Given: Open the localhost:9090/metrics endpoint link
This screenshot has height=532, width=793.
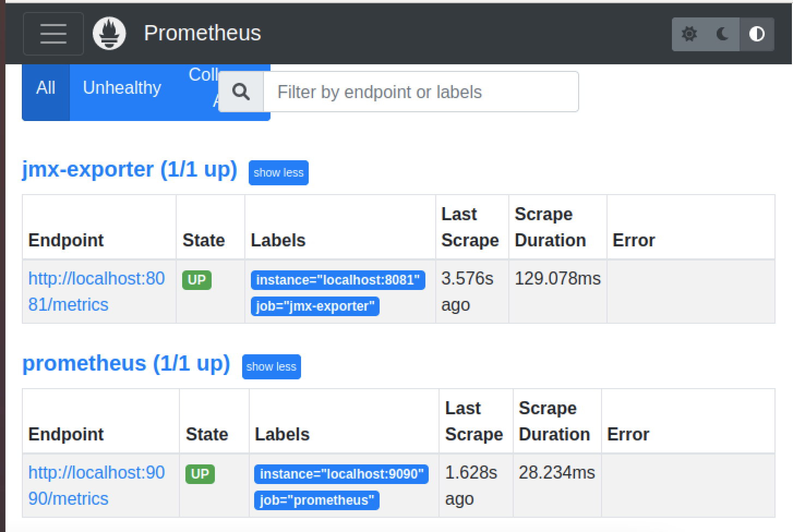Looking at the screenshot, I should coord(97,485).
